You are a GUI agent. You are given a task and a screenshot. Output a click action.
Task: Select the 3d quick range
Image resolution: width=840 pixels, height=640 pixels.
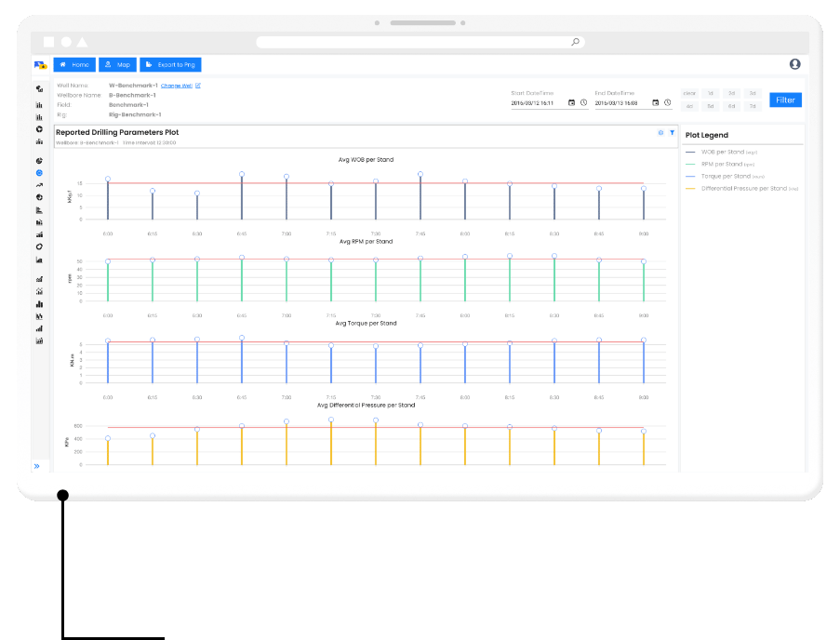point(753,93)
